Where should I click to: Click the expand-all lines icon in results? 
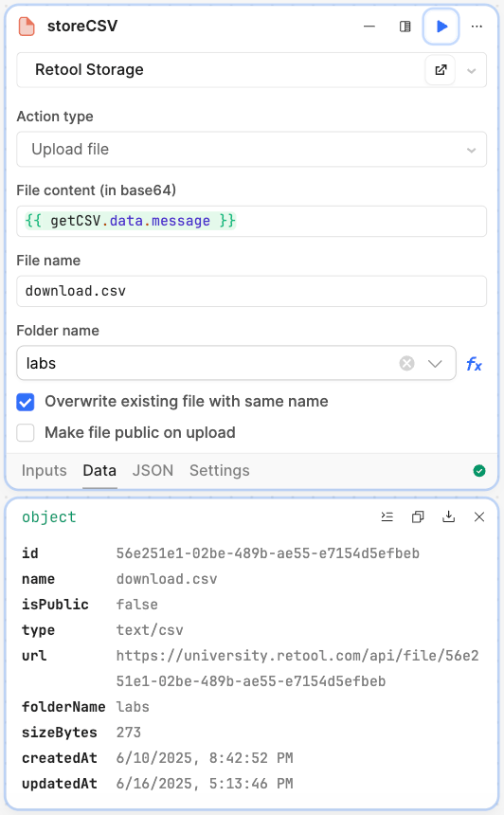[x=387, y=516]
